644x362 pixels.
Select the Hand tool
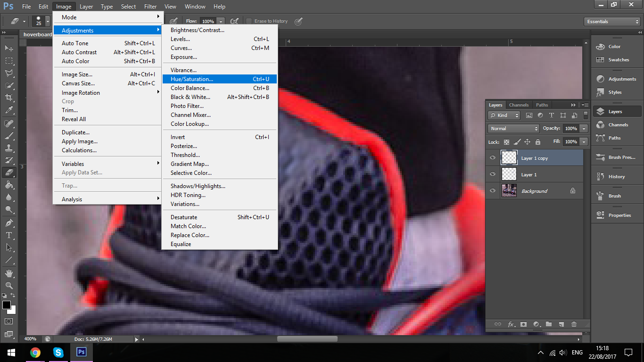coord(9,273)
